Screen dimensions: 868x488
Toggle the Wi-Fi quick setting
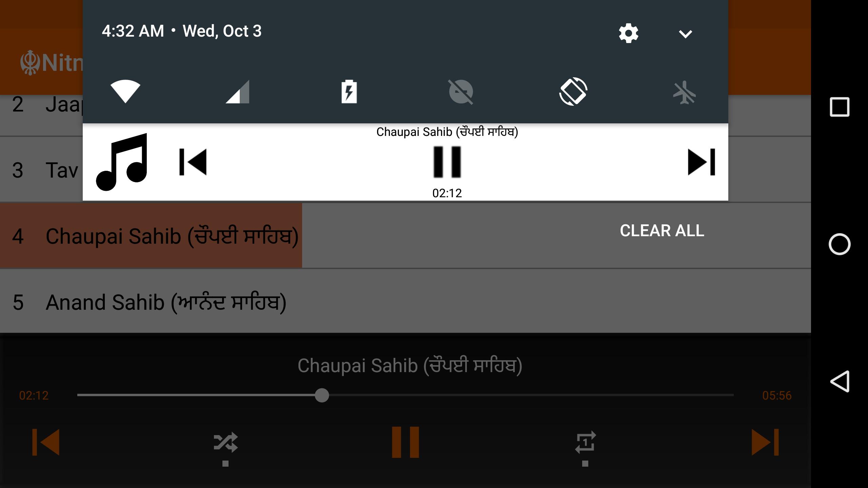125,91
